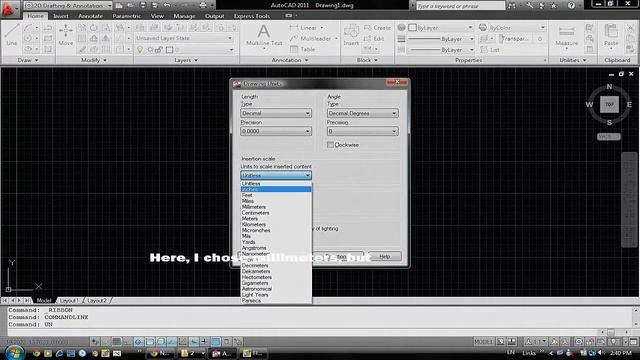Open the volume tray icon
Viewport: 640px width, 360px height.
click(x=601, y=353)
